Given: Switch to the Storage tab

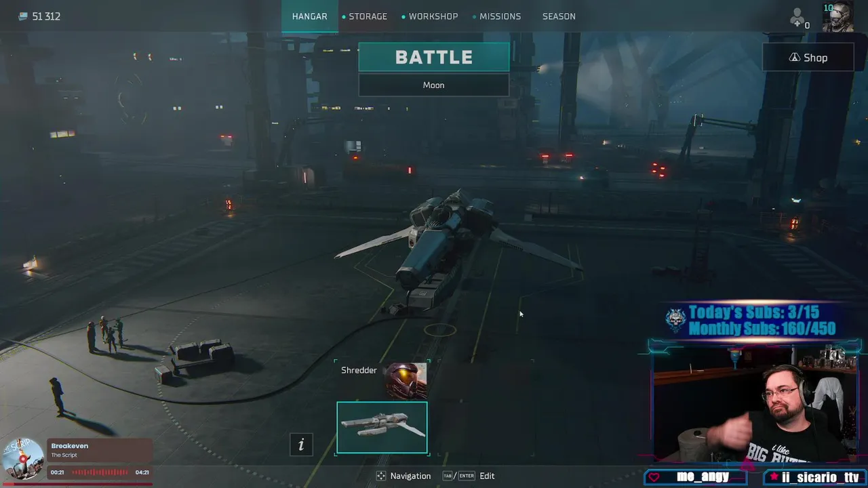Looking at the screenshot, I should tap(368, 16).
